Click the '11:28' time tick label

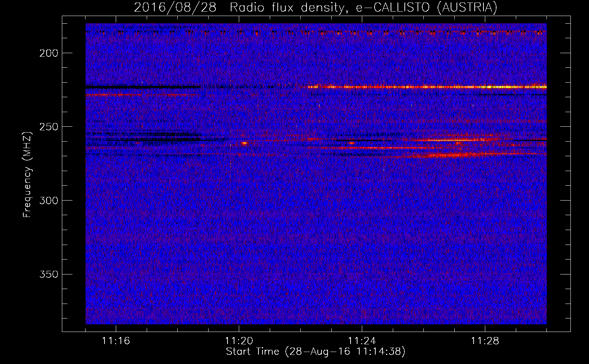click(x=485, y=341)
